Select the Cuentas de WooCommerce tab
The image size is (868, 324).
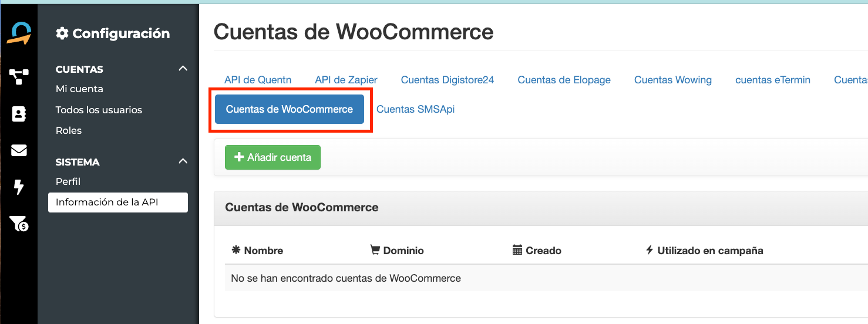(290, 109)
